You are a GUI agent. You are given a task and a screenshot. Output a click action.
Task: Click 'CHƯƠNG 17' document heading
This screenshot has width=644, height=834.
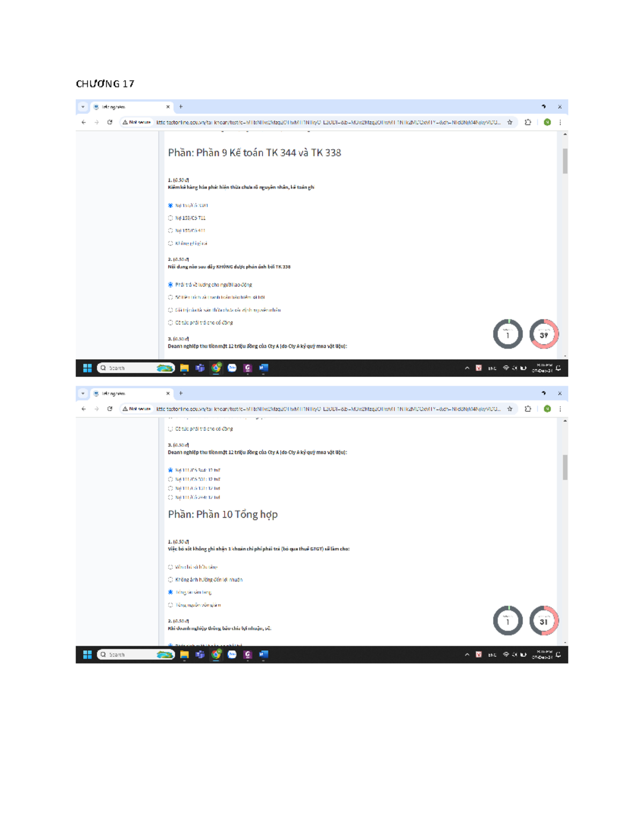(105, 84)
